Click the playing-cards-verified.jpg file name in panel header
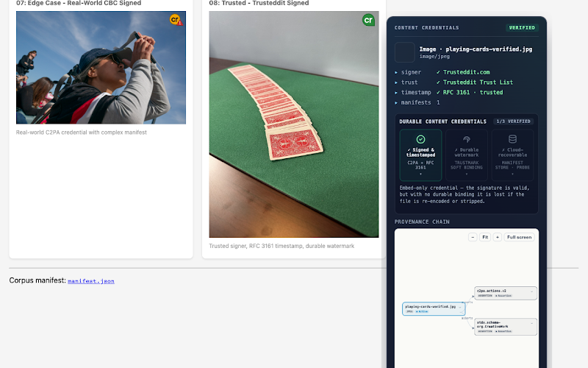The image size is (588, 368). 489,49
